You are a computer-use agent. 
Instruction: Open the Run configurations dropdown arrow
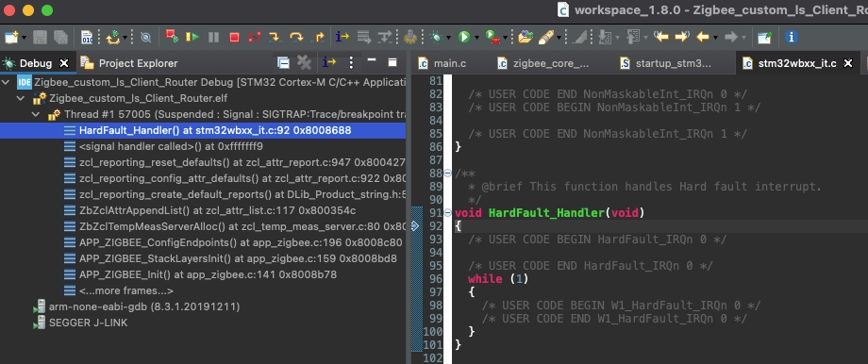pyautogui.click(x=476, y=38)
